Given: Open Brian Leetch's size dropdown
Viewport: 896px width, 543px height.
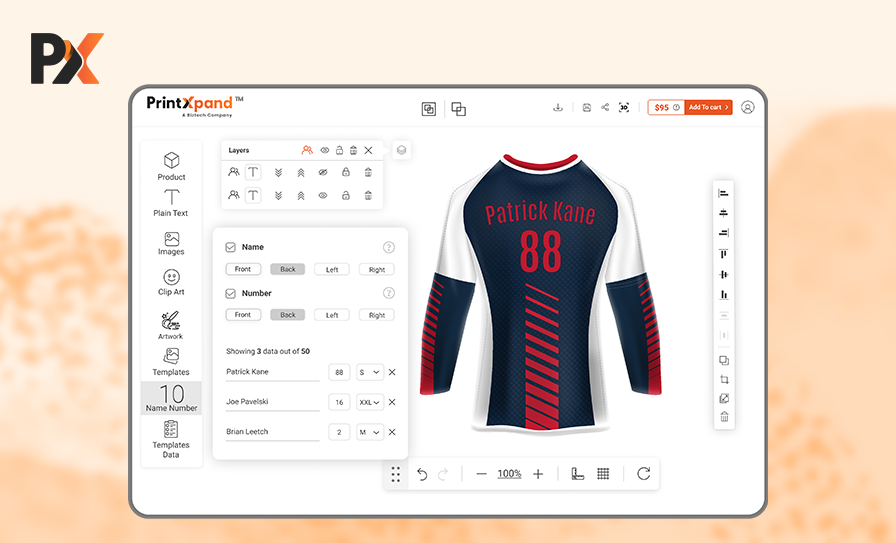Looking at the screenshot, I should pyautogui.click(x=369, y=432).
